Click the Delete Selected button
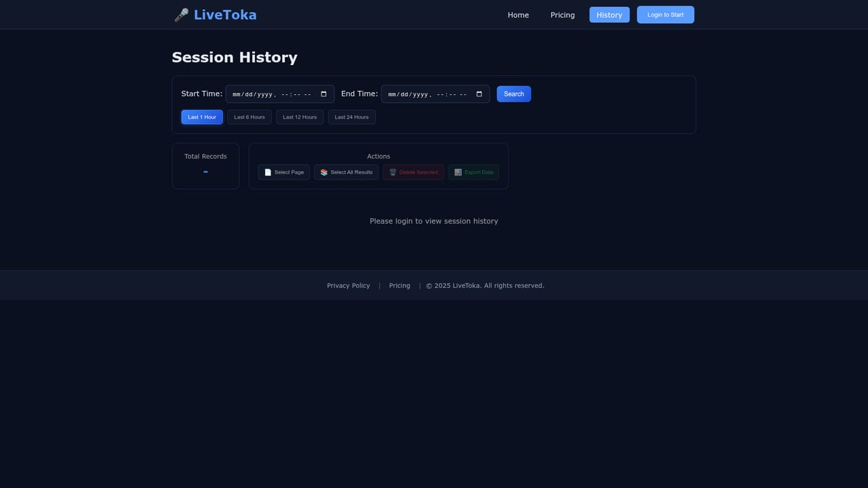 [x=414, y=172]
